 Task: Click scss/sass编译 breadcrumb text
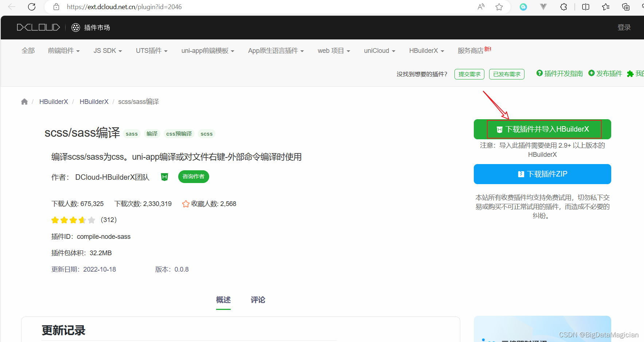click(x=138, y=102)
